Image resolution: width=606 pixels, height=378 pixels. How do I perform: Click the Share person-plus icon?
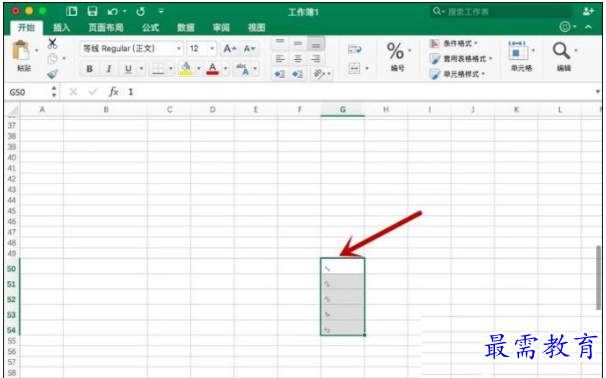coord(588,11)
